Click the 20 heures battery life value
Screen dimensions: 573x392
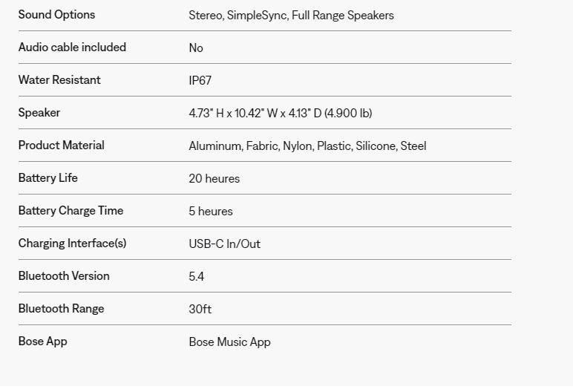point(214,179)
